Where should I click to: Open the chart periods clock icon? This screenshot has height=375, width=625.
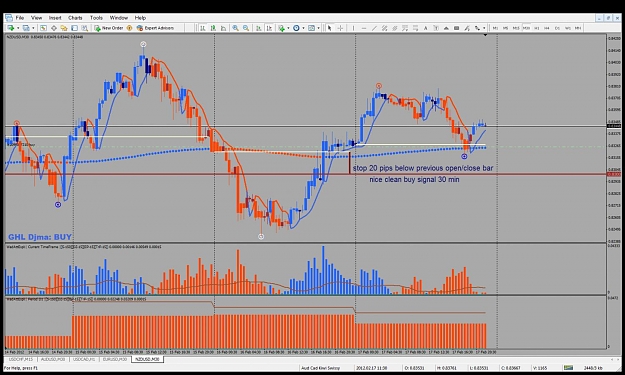point(296,28)
